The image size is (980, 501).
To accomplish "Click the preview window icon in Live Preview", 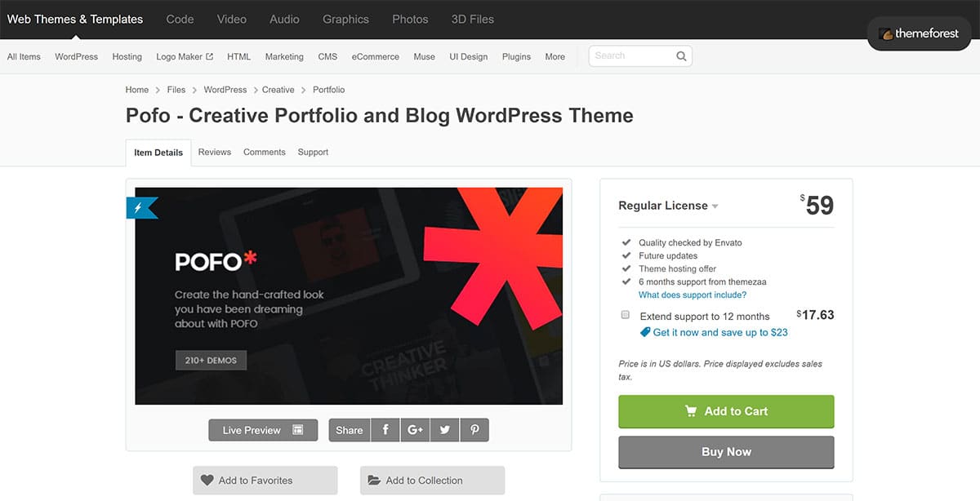I will pos(298,430).
